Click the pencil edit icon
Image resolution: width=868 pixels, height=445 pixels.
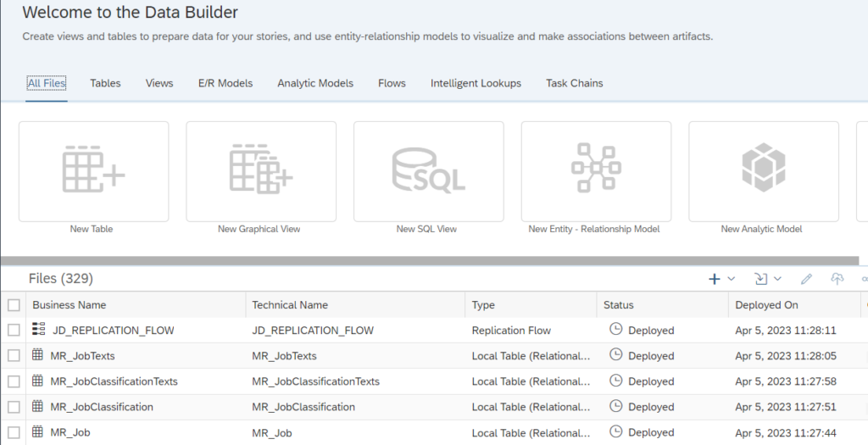click(x=806, y=279)
